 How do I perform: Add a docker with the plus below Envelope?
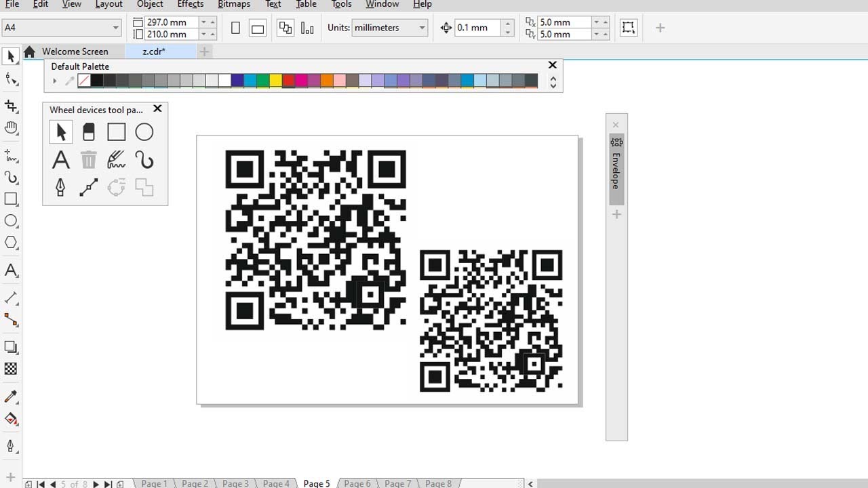click(616, 214)
